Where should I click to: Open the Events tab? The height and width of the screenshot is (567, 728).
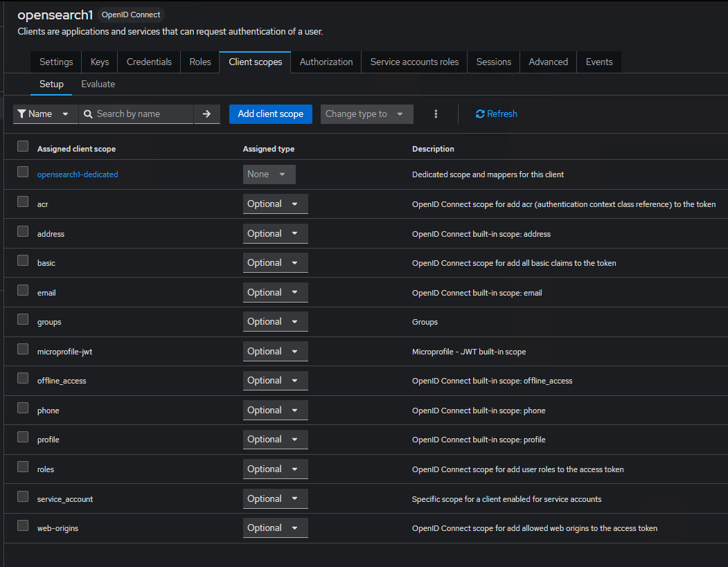click(599, 62)
